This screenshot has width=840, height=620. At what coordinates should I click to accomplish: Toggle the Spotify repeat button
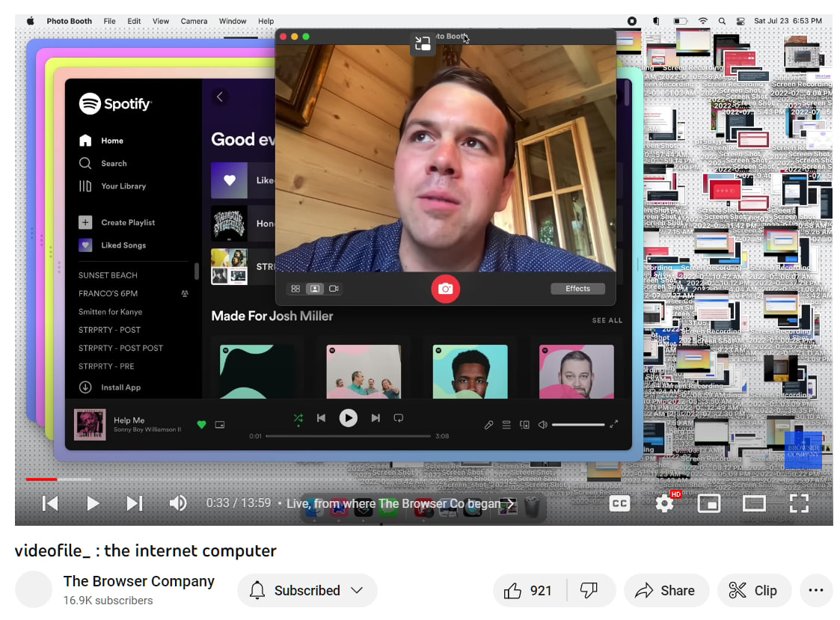[398, 418]
